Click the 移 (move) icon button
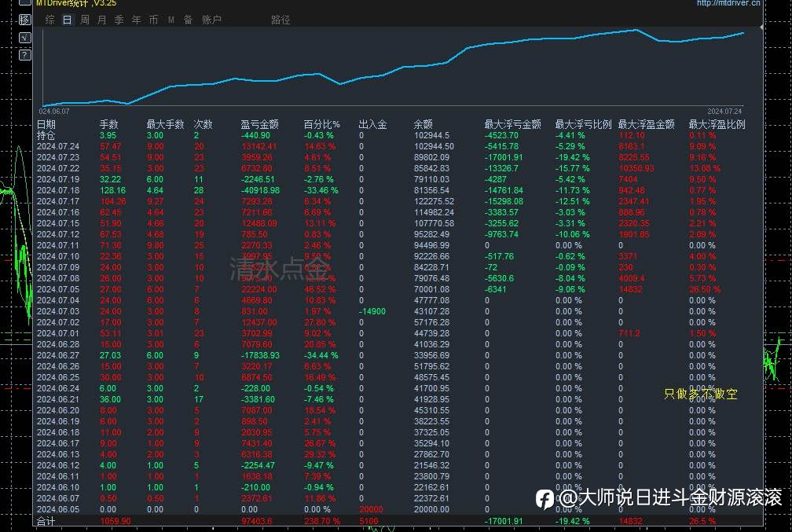Image resolution: width=792 pixels, height=532 pixels. [x=25, y=20]
